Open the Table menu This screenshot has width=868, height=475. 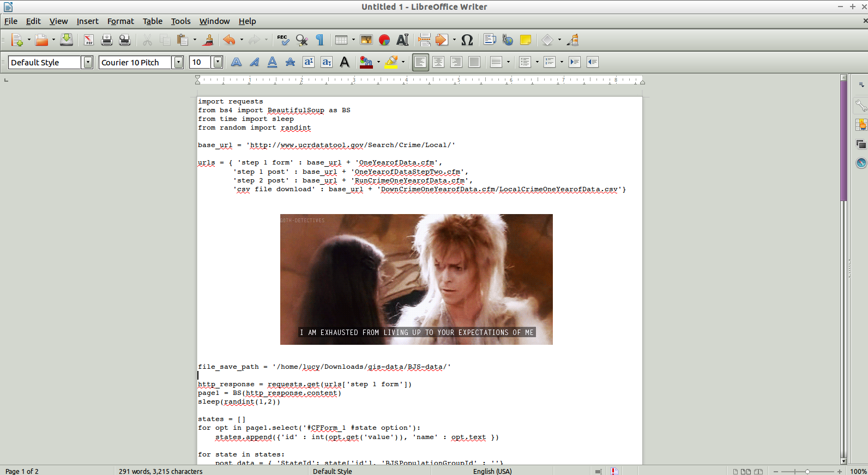click(153, 21)
